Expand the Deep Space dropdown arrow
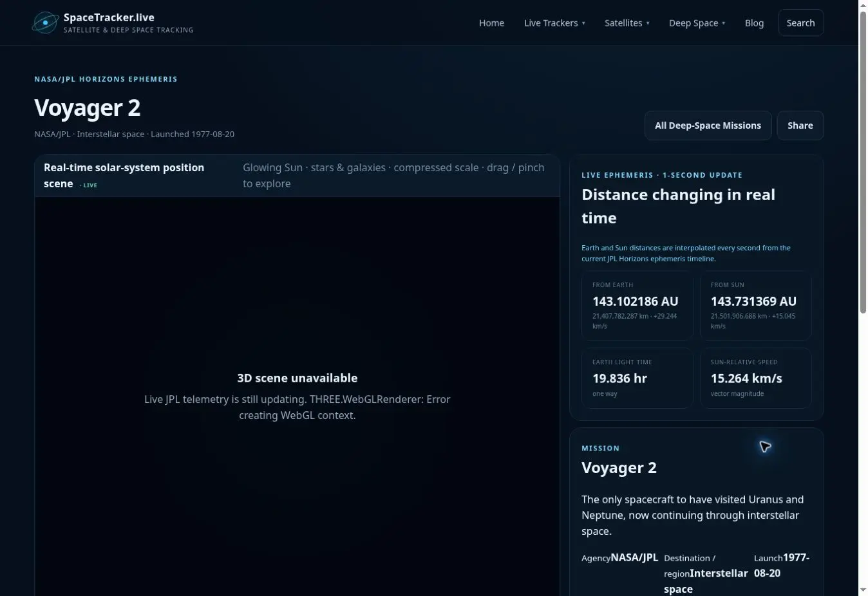 tap(723, 23)
